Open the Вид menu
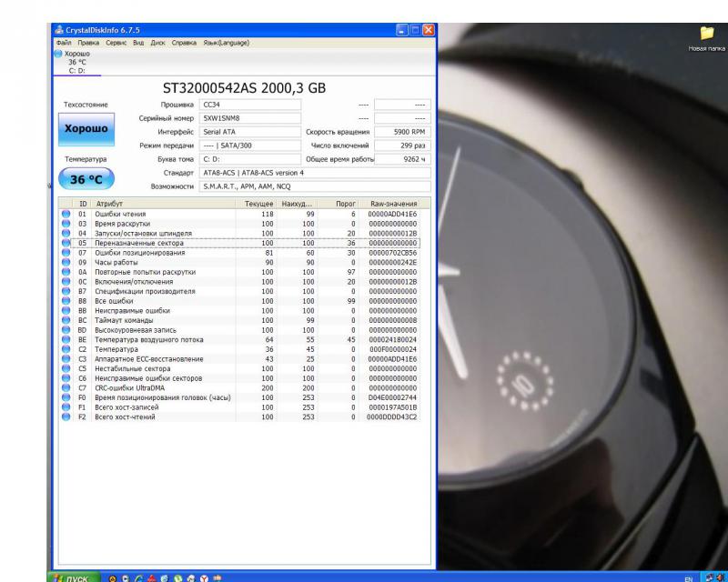 pyautogui.click(x=138, y=43)
